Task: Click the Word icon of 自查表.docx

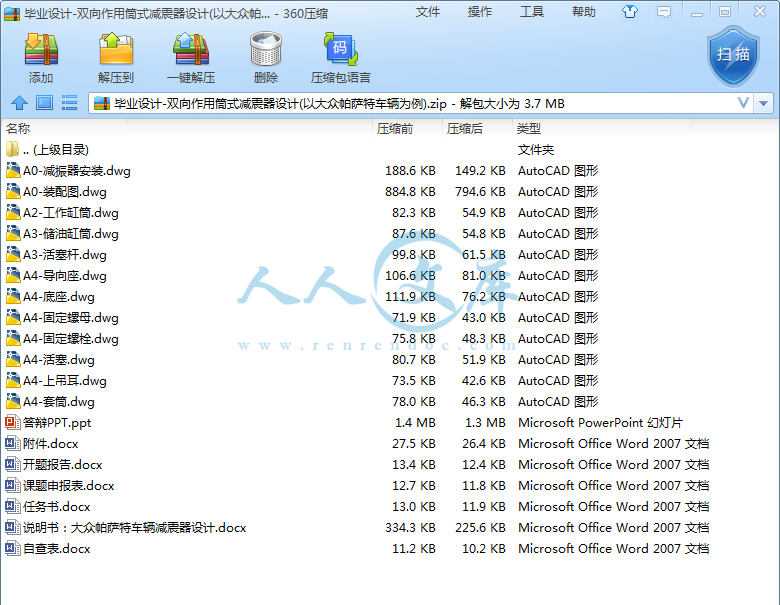Action: point(12,548)
